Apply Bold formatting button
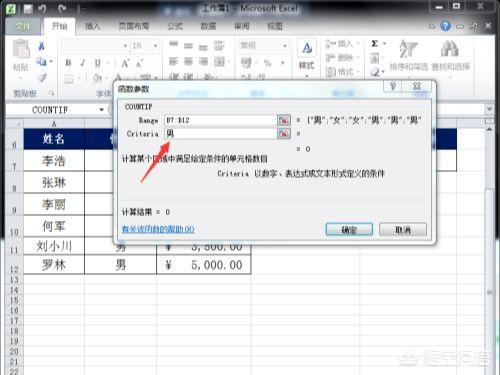This screenshot has height=375, width=500. coord(68,62)
